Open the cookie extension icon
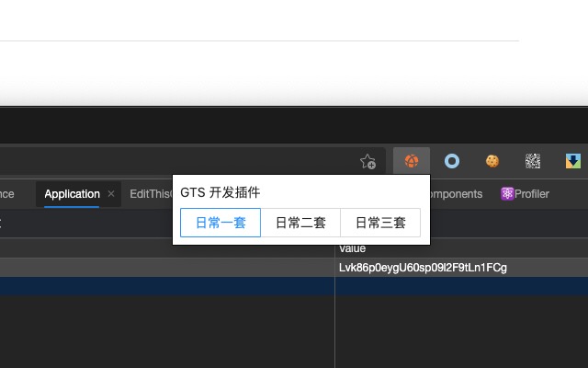The image size is (588, 368). click(492, 161)
